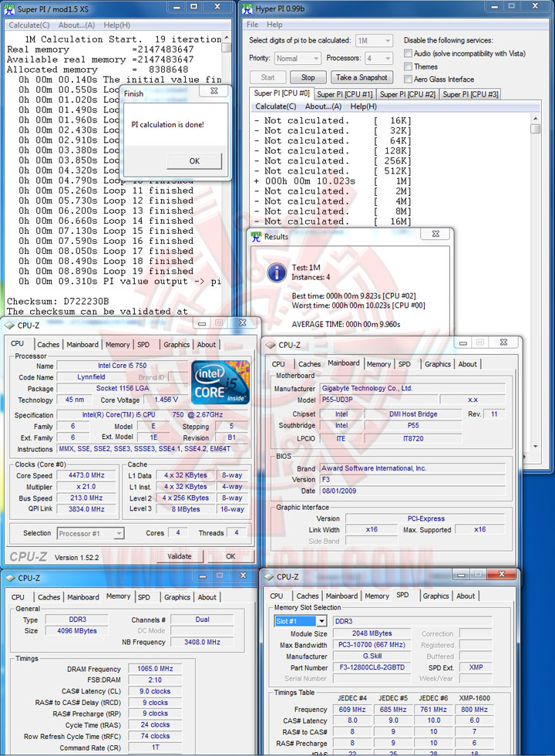Click the 1M result line 10.023s

332,181
